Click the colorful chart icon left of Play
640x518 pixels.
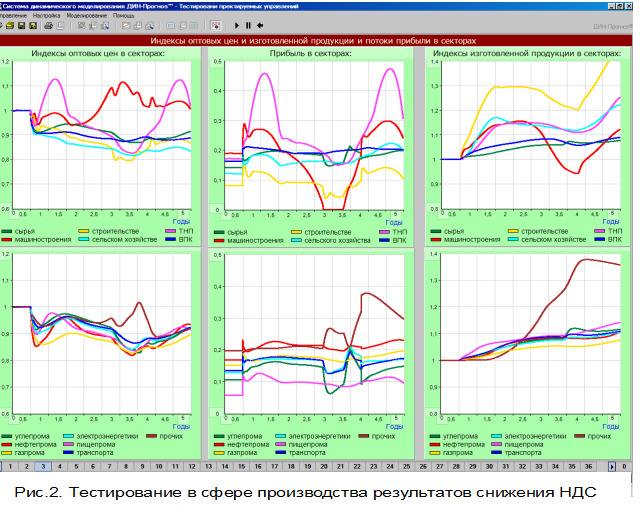(215, 25)
